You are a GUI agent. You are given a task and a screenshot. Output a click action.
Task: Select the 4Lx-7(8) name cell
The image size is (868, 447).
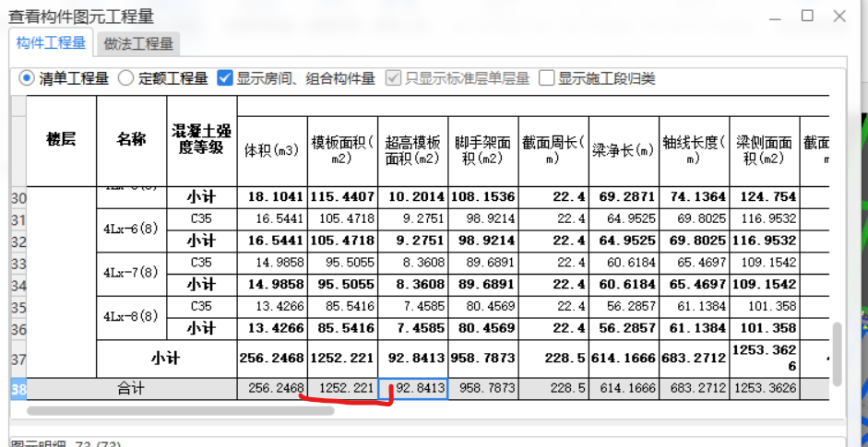(132, 274)
